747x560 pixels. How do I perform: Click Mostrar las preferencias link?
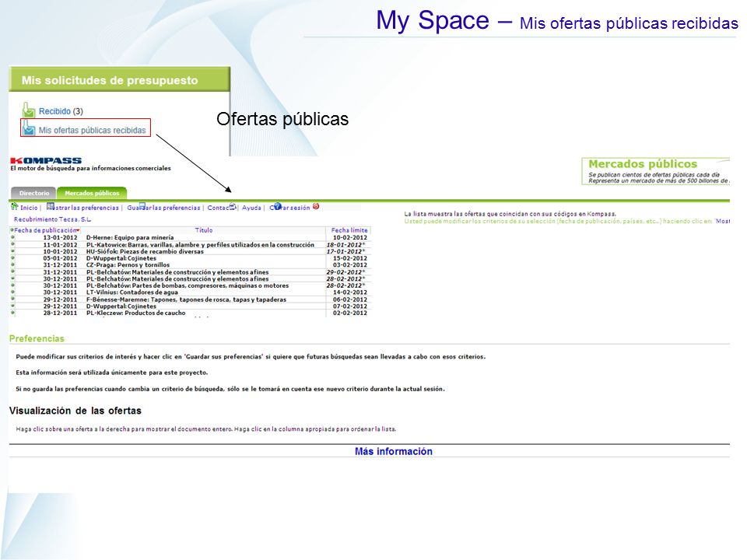click(86, 208)
